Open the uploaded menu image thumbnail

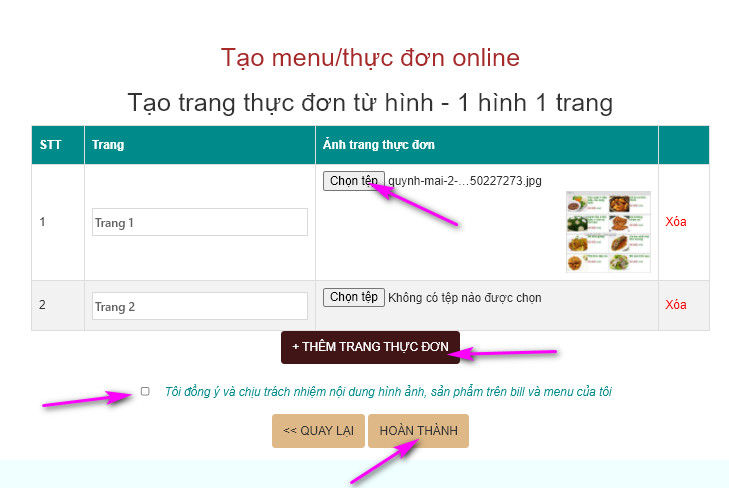pyautogui.click(x=608, y=231)
